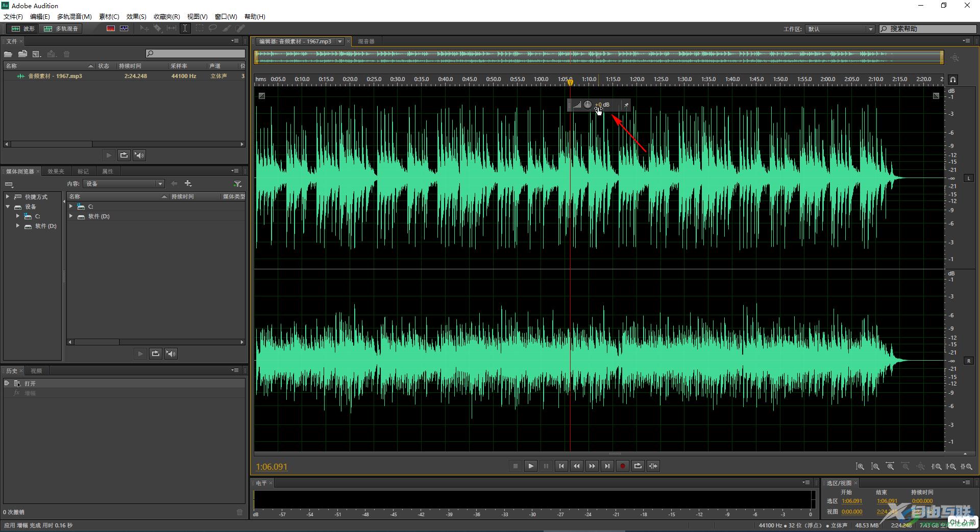Click the 搜索帮助 search box
Viewport: 980px width, 532px height.
point(927,29)
